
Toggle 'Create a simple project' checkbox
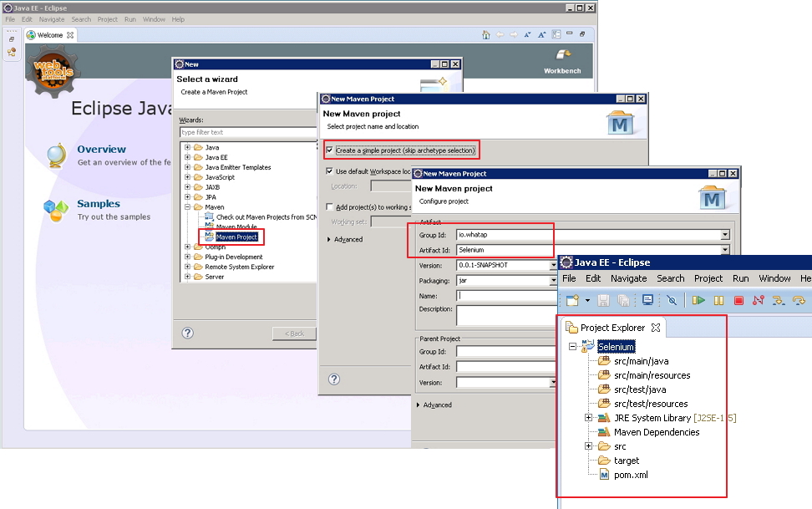[329, 150]
